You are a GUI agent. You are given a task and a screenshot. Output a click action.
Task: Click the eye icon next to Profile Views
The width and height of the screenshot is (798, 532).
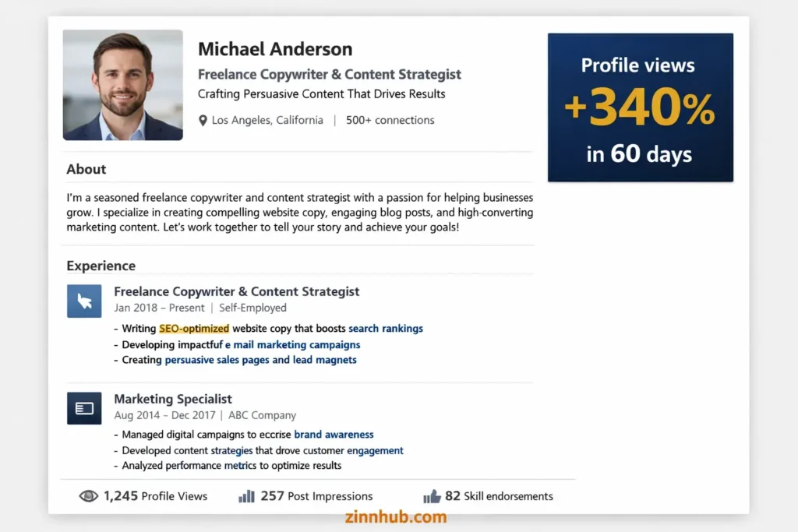coord(89,496)
